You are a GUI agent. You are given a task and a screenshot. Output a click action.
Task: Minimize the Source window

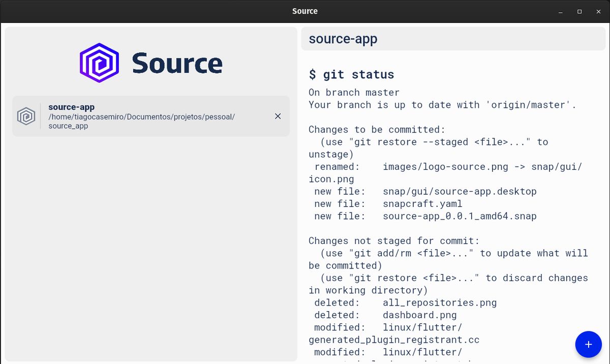560,11
